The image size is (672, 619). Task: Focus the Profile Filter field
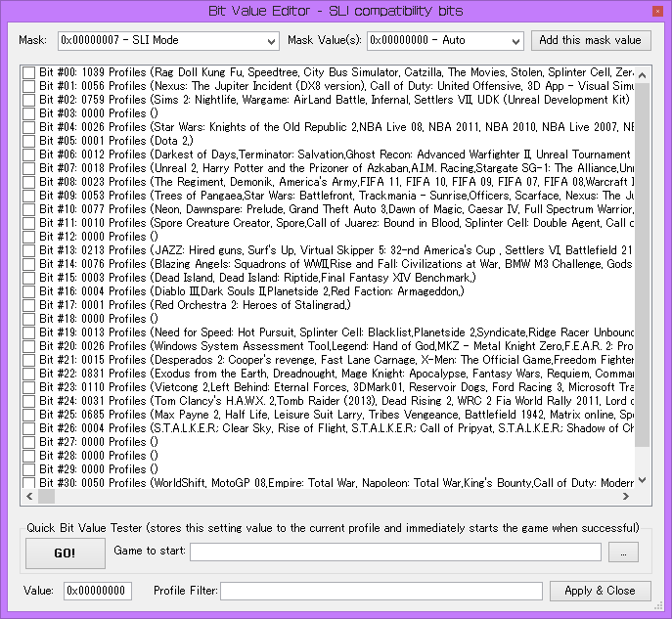click(x=381, y=592)
